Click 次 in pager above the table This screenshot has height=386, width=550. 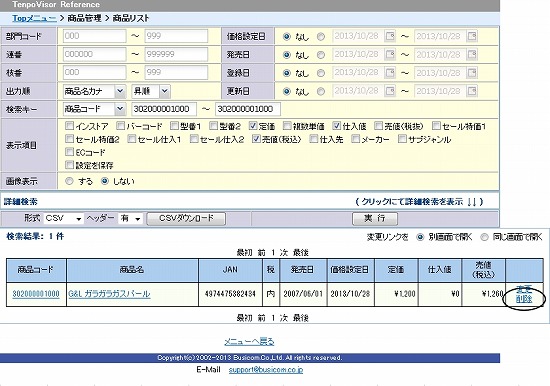click(x=283, y=252)
